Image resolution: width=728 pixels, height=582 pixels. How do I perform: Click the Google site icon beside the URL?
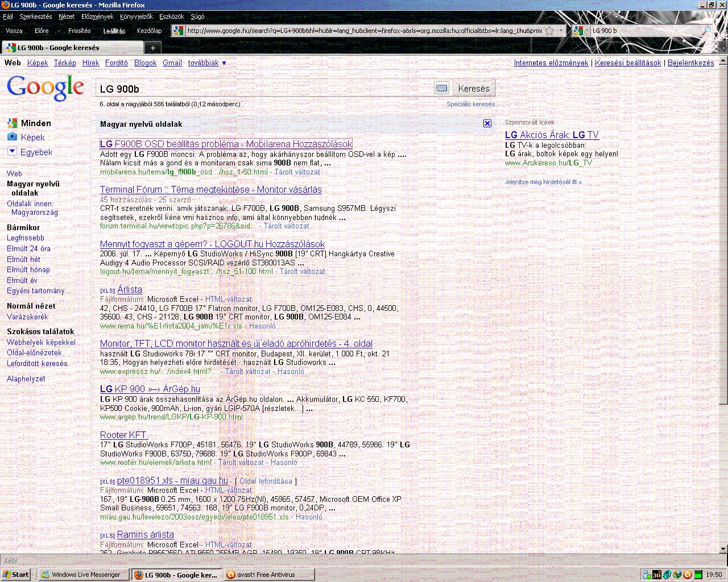tap(179, 31)
